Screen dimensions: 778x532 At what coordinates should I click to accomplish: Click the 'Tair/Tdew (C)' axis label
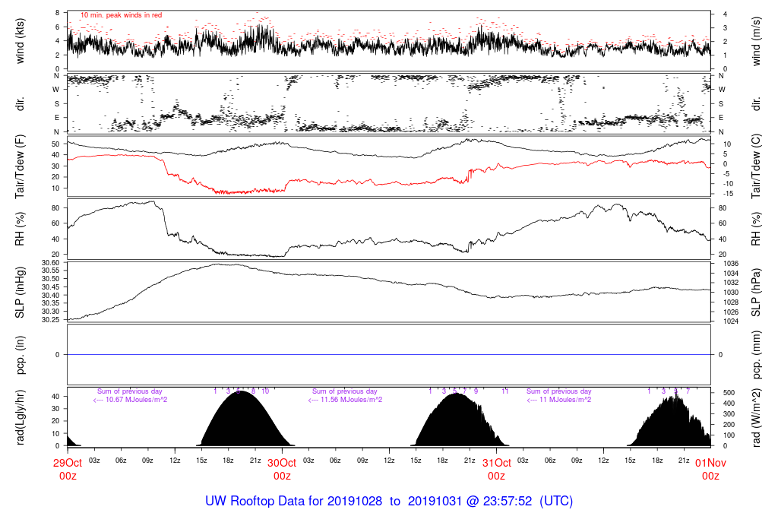click(757, 165)
